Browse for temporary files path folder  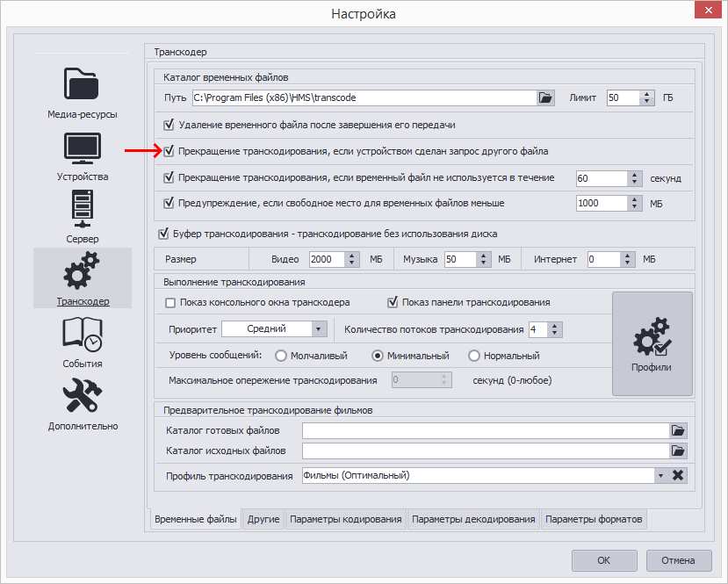(x=546, y=98)
